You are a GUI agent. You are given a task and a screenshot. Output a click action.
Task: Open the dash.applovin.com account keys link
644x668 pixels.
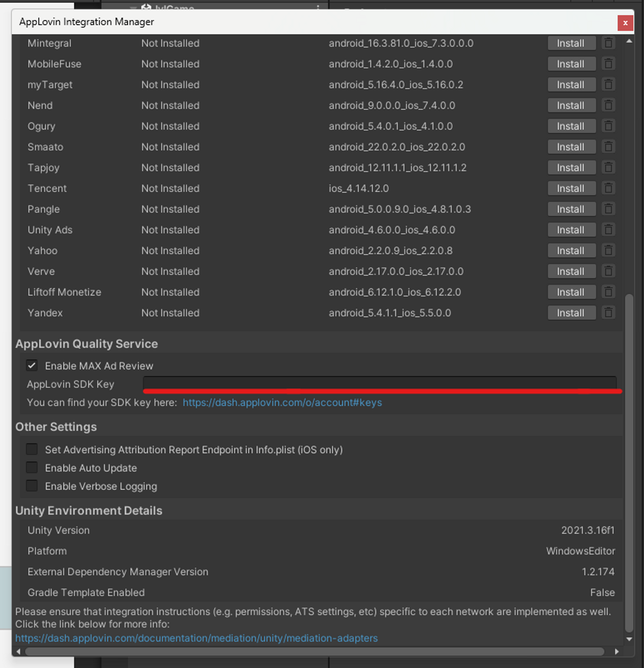[x=282, y=403]
